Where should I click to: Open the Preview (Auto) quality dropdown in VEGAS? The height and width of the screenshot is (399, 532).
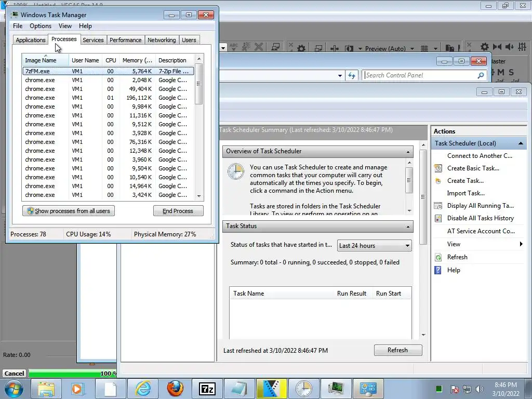pos(412,49)
